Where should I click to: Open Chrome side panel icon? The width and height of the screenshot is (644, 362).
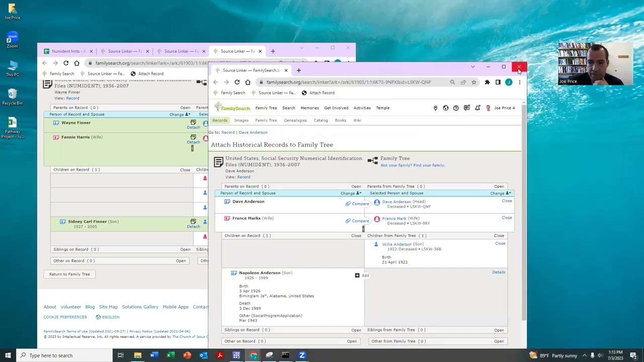tap(498, 82)
